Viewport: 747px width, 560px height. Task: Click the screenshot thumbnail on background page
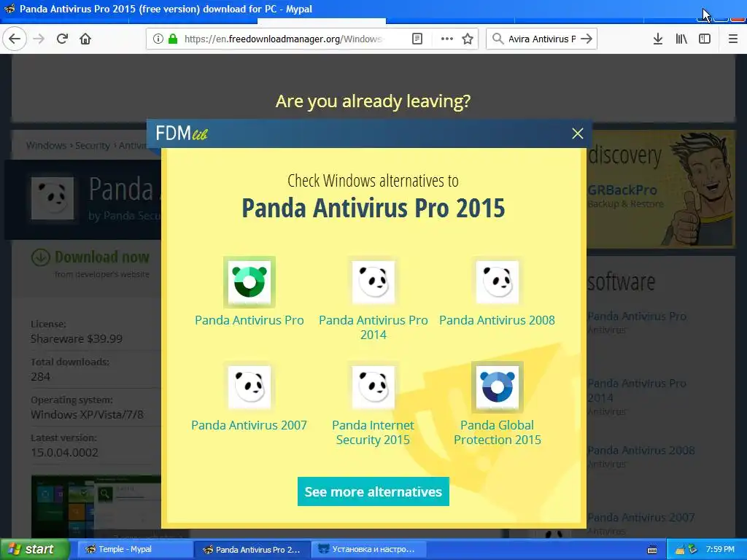[x=96, y=506]
